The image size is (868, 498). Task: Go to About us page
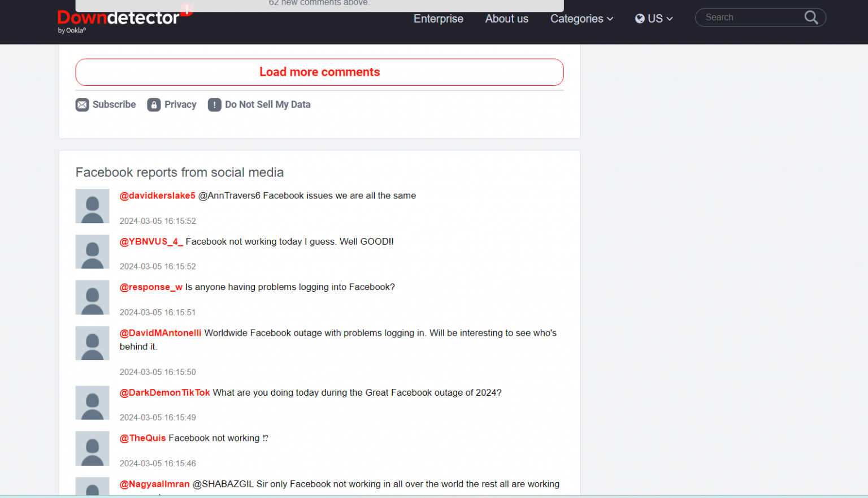[x=506, y=19]
